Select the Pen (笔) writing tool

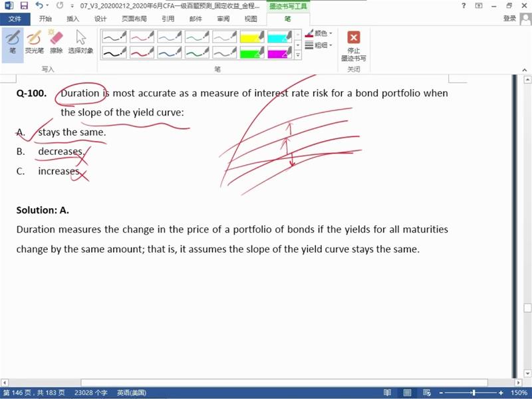pos(12,43)
